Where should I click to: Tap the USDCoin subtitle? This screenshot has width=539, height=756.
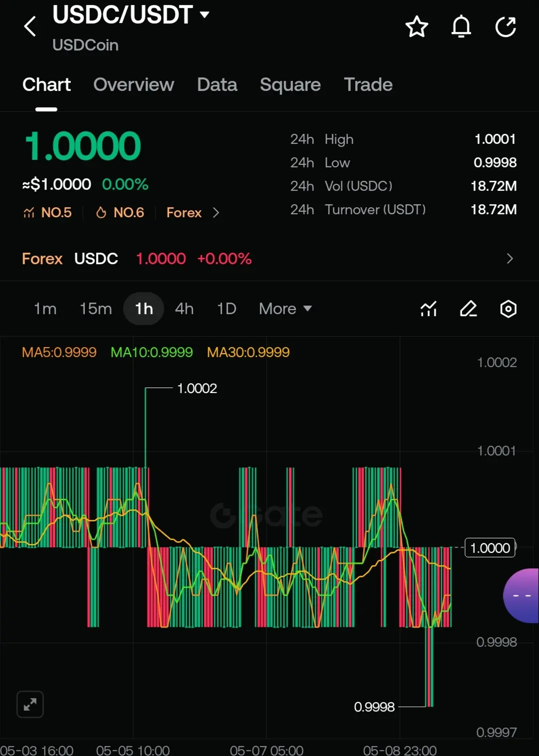pyautogui.click(x=85, y=45)
